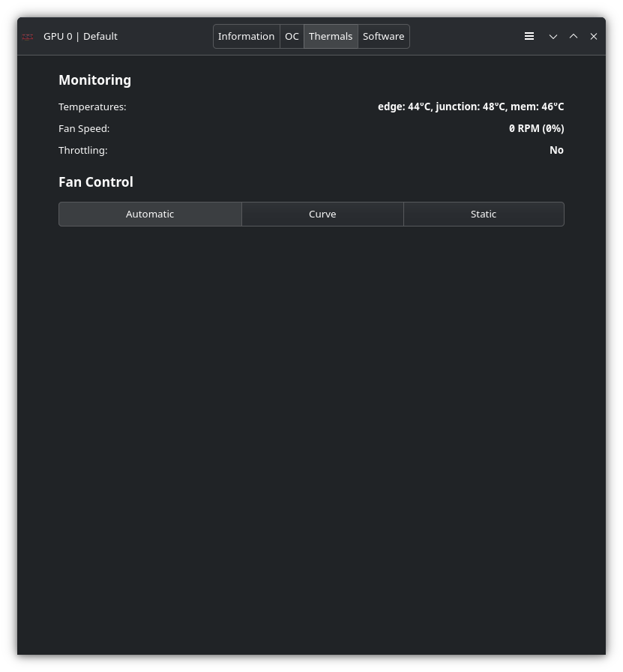Viewport: 623px width, 672px height.
Task: Click the Monitoring section heading
Action: [94, 80]
